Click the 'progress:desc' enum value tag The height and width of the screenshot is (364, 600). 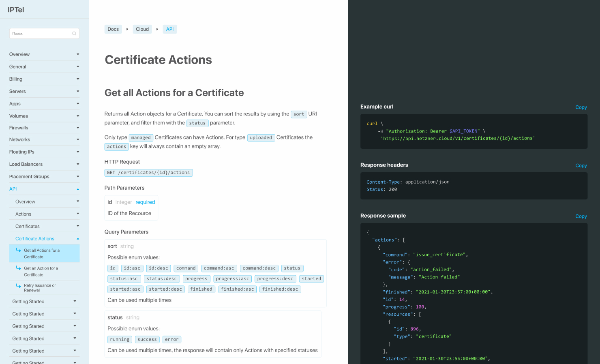[x=275, y=279]
